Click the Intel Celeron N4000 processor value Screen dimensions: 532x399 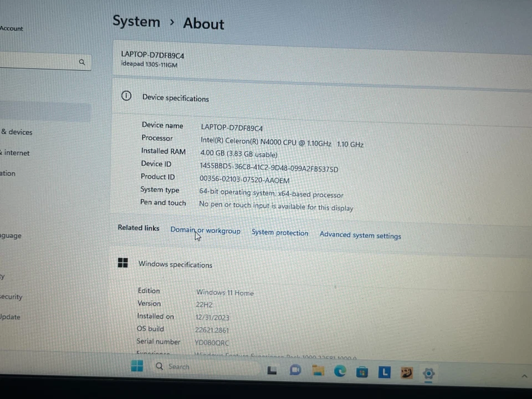[282, 142]
